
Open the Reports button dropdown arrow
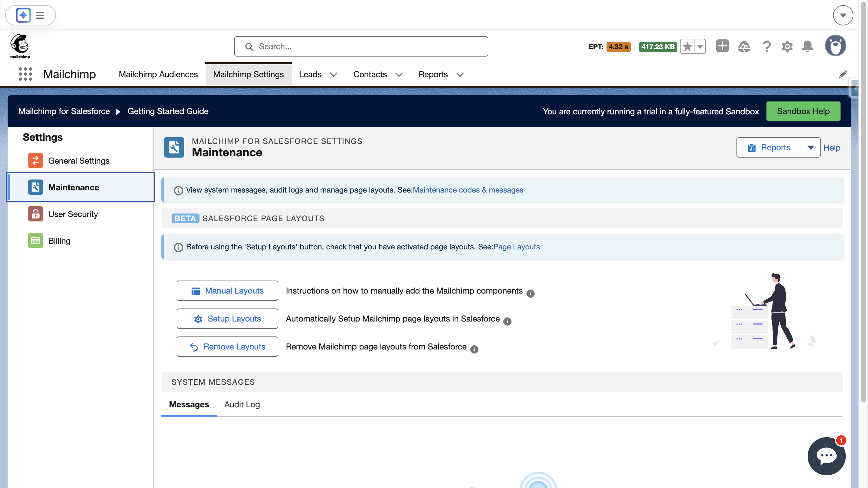pyautogui.click(x=810, y=147)
